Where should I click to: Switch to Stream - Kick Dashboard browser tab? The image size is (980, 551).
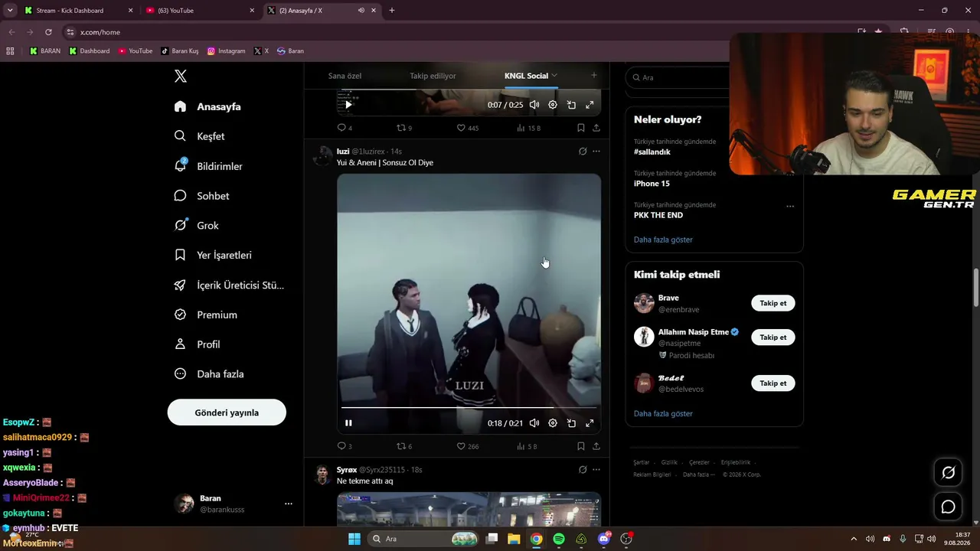pos(79,11)
